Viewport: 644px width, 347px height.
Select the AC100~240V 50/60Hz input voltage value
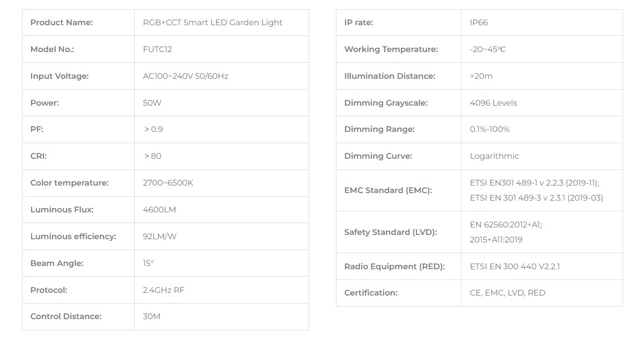pyautogui.click(x=186, y=76)
